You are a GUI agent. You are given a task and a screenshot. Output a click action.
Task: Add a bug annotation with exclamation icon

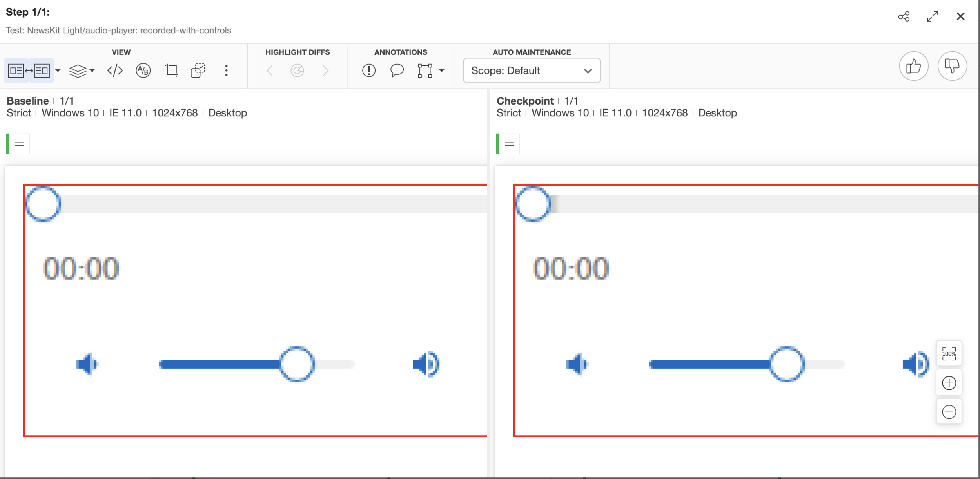click(368, 71)
